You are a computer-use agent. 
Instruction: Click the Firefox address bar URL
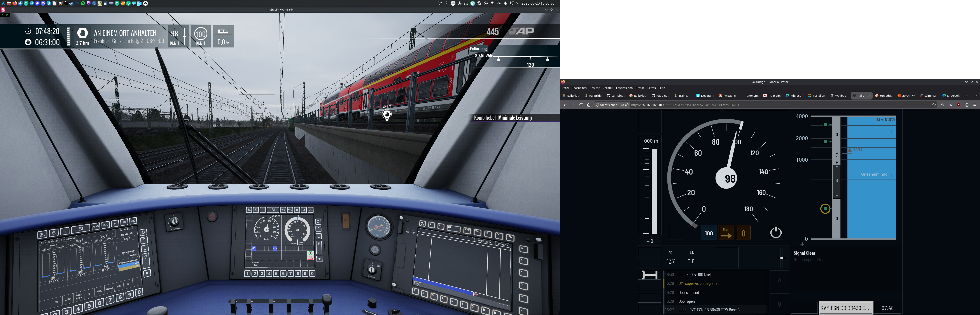[x=685, y=105]
